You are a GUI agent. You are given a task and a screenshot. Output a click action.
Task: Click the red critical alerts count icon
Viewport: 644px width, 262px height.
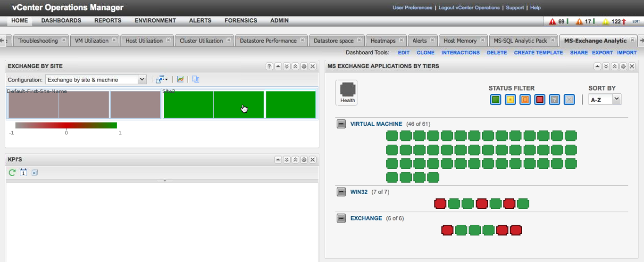click(552, 21)
